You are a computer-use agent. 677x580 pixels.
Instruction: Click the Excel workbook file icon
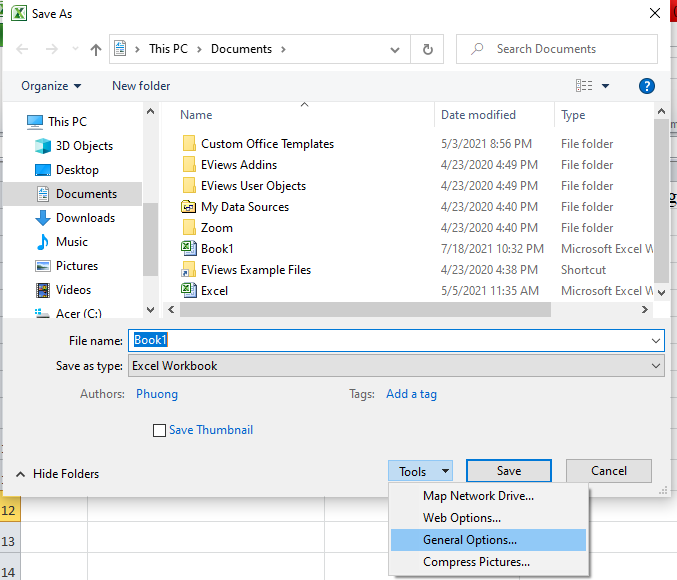point(189,290)
